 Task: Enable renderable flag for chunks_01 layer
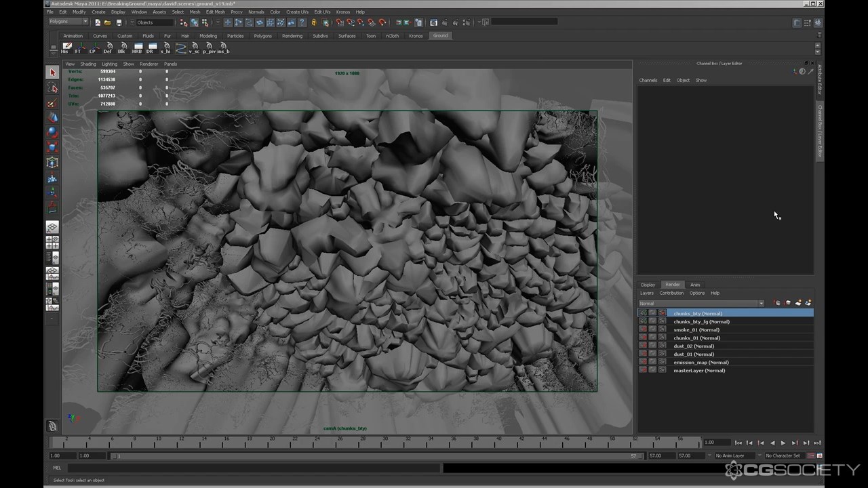(643, 338)
